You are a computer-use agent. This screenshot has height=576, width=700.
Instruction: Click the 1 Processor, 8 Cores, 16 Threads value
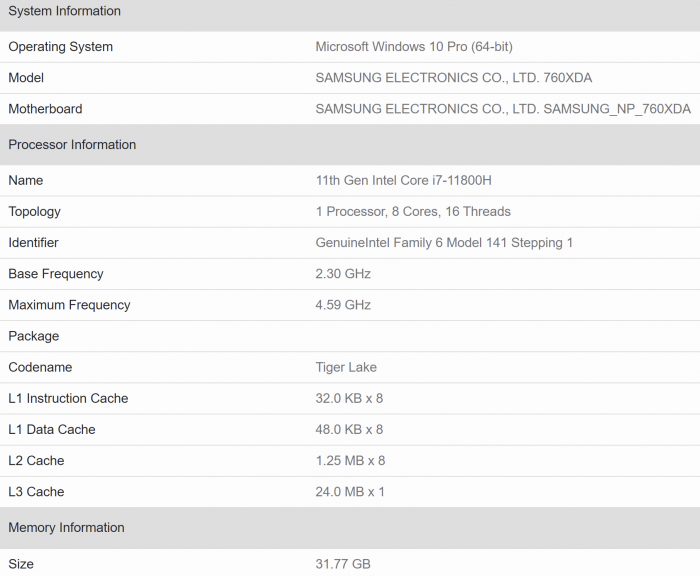pyautogui.click(x=413, y=212)
